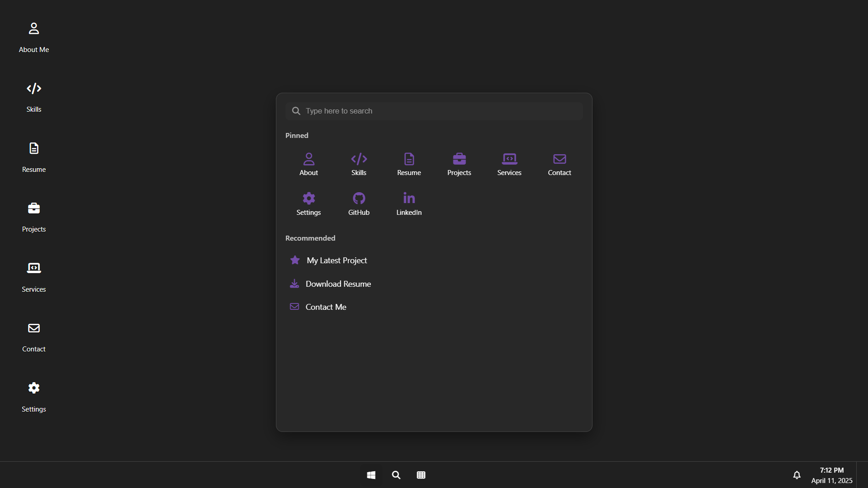The height and width of the screenshot is (488, 868).
Task: Click Download Resume in Recommended
Action: pyautogui.click(x=338, y=284)
